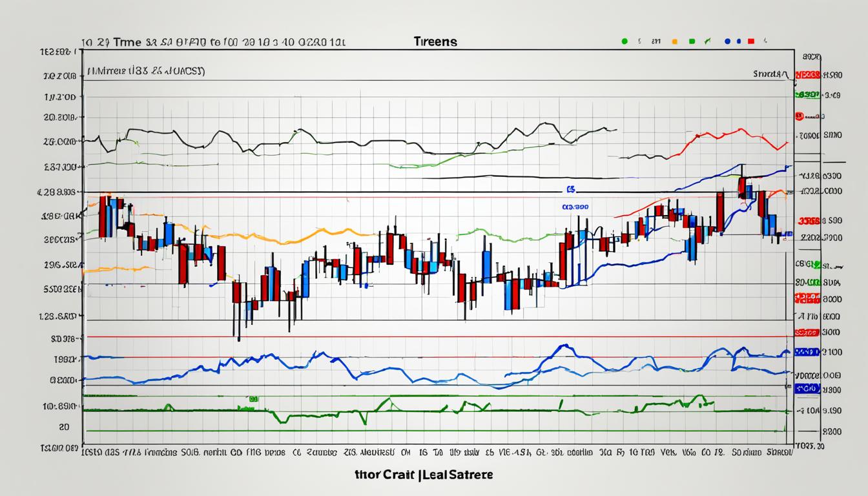Viewport: 868px width, 496px height.
Task: Open the Treens legend dropdown
Action: [434, 41]
